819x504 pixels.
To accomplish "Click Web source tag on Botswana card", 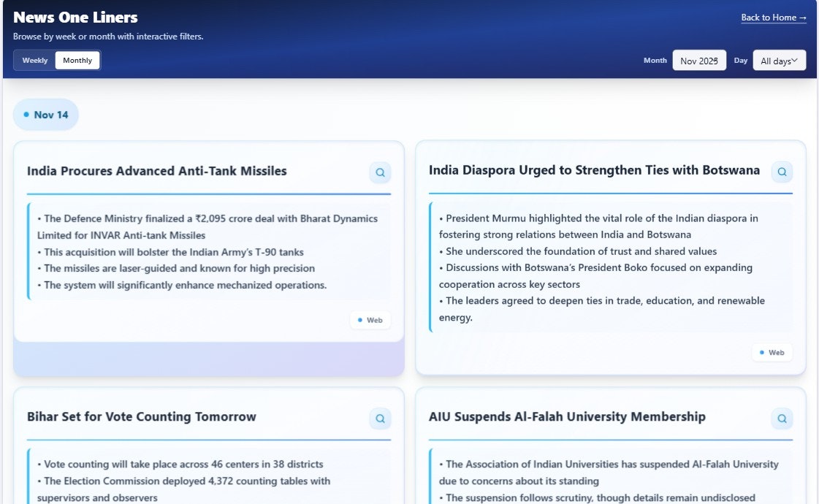I will [772, 353].
